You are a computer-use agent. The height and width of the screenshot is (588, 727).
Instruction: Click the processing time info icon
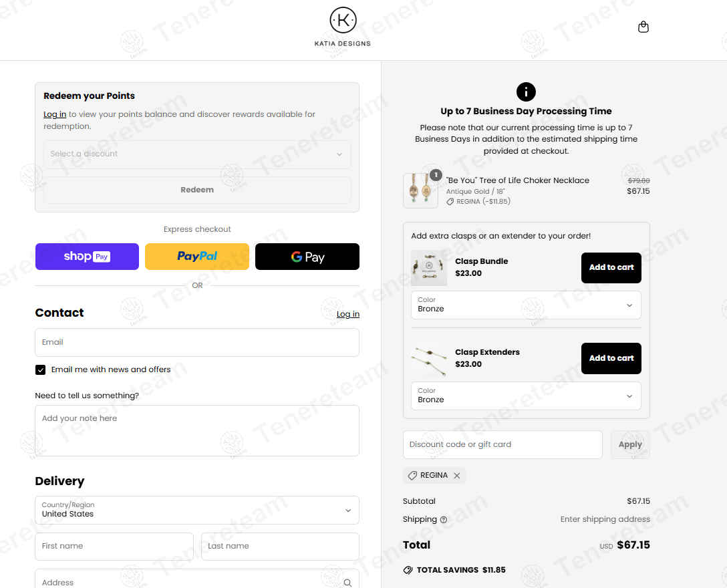[526, 92]
